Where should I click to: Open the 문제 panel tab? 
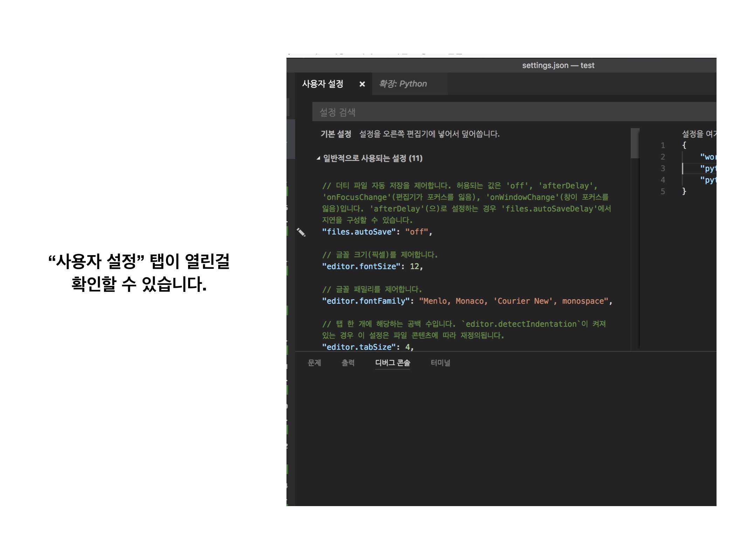[314, 363]
